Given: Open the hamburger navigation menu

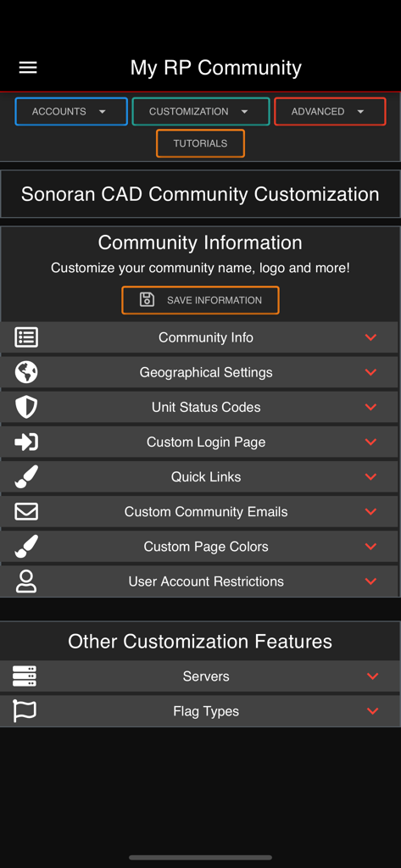Looking at the screenshot, I should pyautogui.click(x=28, y=68).
